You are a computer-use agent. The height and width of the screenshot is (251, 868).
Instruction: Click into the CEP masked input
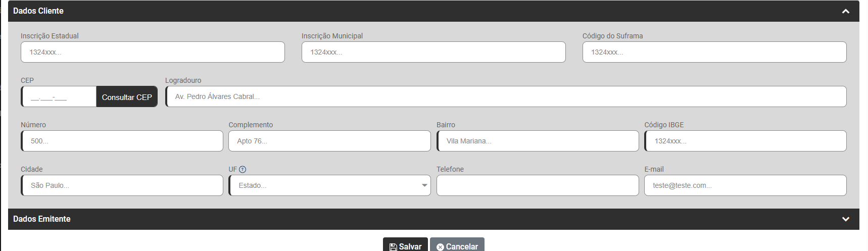59,96
